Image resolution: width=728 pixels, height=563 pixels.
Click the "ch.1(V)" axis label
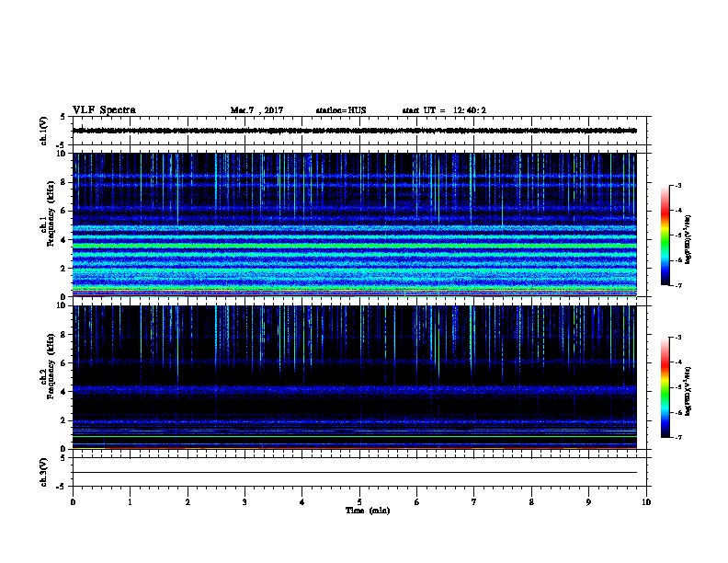[x=44, y=131]
